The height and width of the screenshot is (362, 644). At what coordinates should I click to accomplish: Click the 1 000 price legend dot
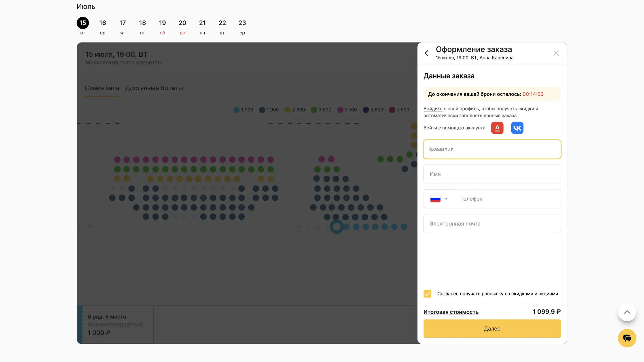pos(236,110)
